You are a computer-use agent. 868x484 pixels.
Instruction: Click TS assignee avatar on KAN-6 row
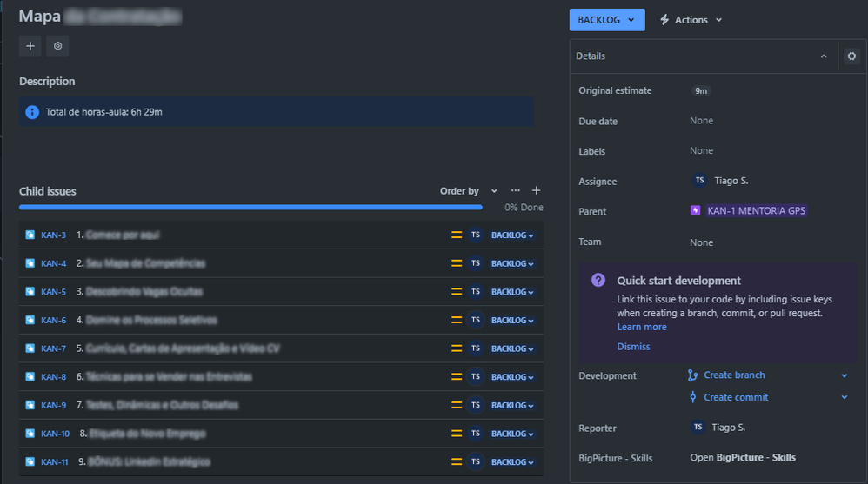476,321
